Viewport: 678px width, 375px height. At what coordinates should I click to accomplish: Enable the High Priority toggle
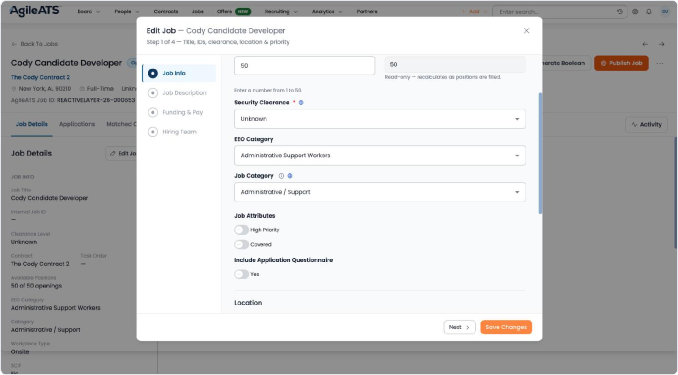pos(241,230)
